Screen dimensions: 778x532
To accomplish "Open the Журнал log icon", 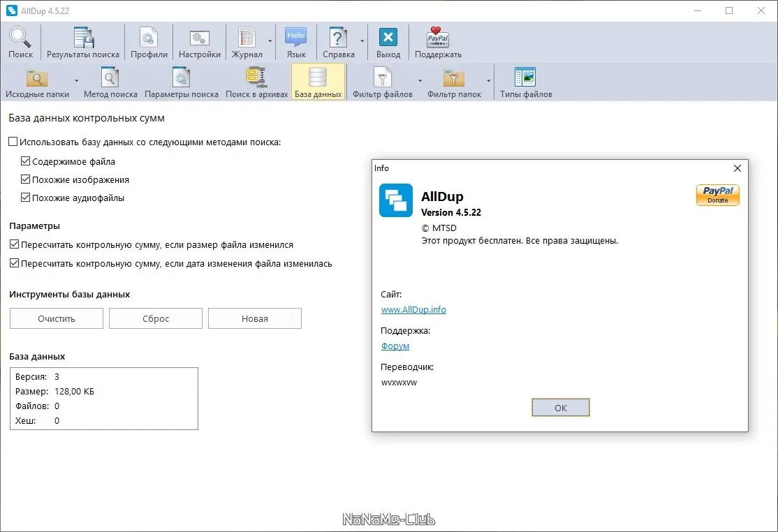I will [x=247, y=42].
